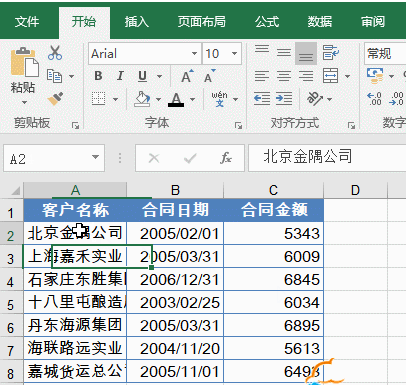
Task: Open underline style dropdown arrow
Action: 159,76
